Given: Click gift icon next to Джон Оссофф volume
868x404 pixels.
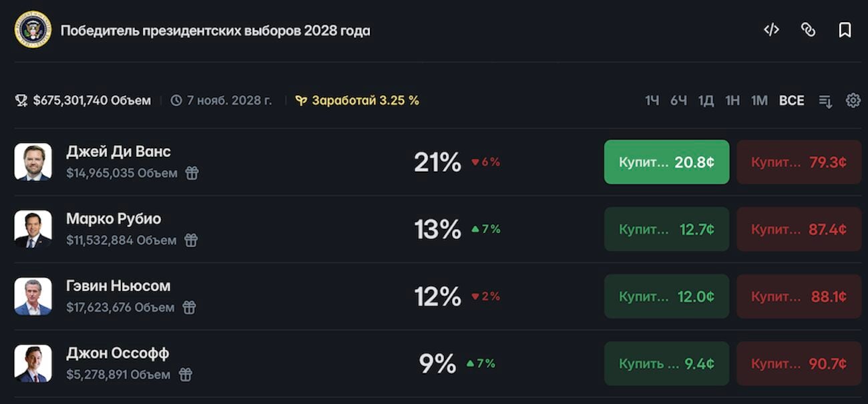Looking at the screenshot, I should click(185, 375).
